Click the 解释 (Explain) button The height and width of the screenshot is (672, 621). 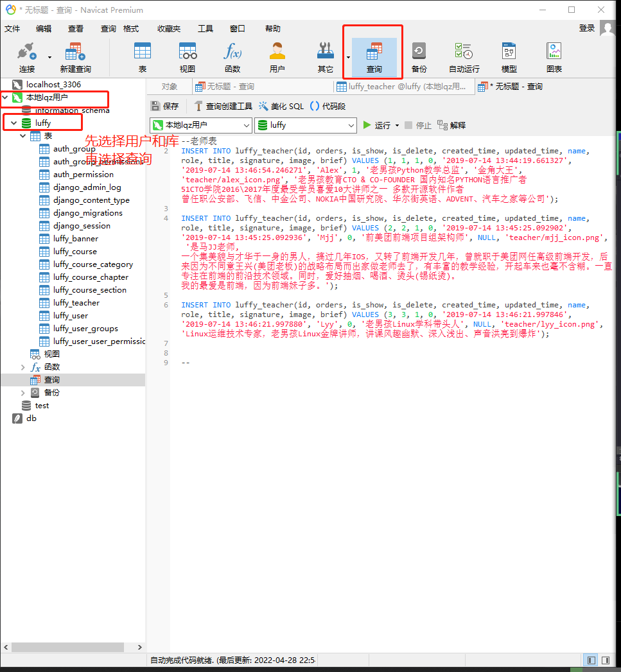click(x=451, y=125)
